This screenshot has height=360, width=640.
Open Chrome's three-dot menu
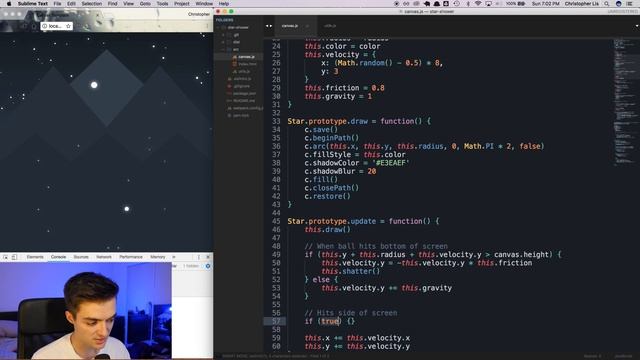(207, 26)
